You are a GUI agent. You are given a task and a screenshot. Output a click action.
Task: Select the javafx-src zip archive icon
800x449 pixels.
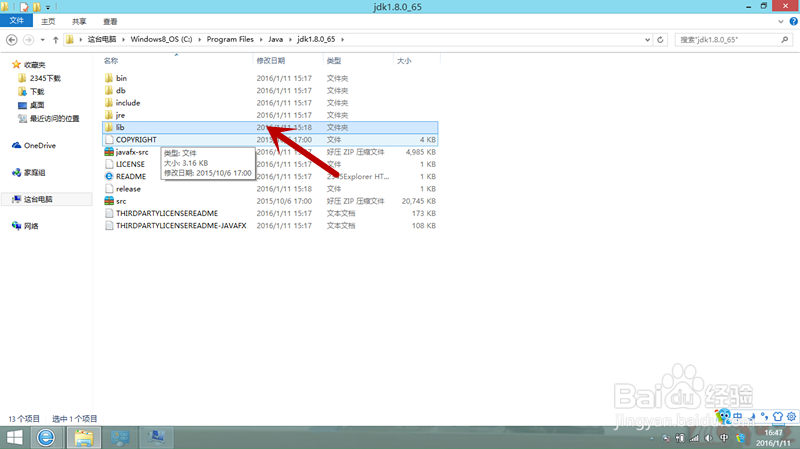[109, 152]
